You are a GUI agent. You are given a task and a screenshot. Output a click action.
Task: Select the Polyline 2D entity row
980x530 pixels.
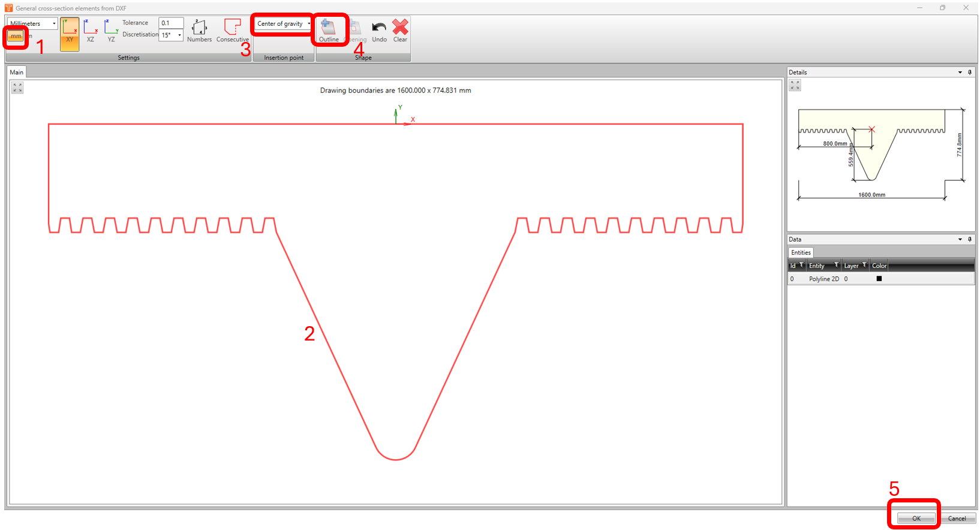point(881,279)
